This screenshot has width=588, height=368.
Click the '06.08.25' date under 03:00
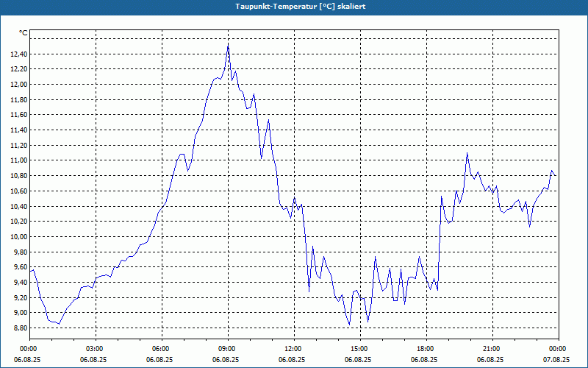(93, 360)
